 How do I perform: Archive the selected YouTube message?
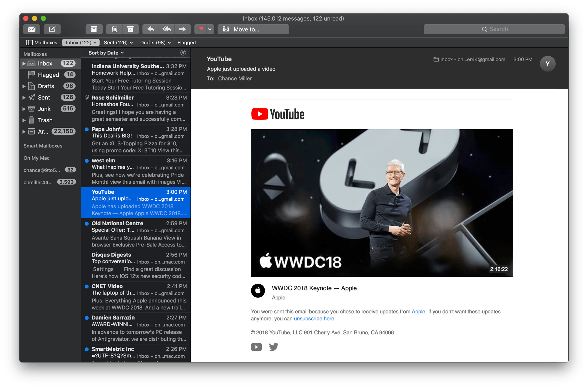point(94,29)
